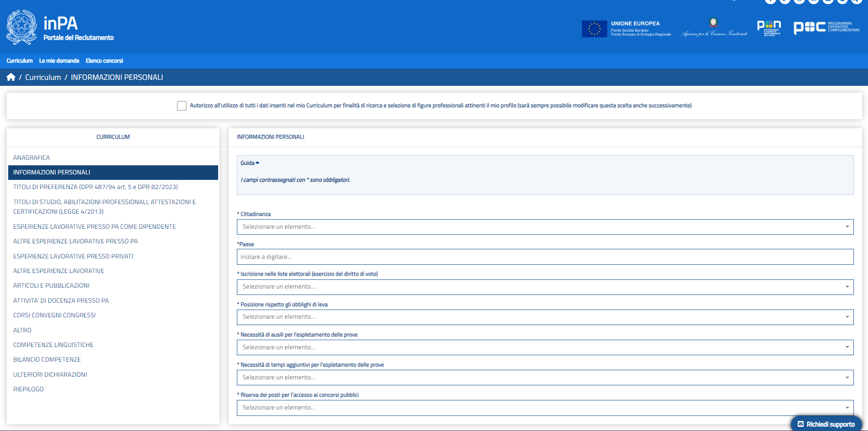Screen dimensions: 868x431
Task: Click the Italian Republic emblem logo
Action: (22, 27)
